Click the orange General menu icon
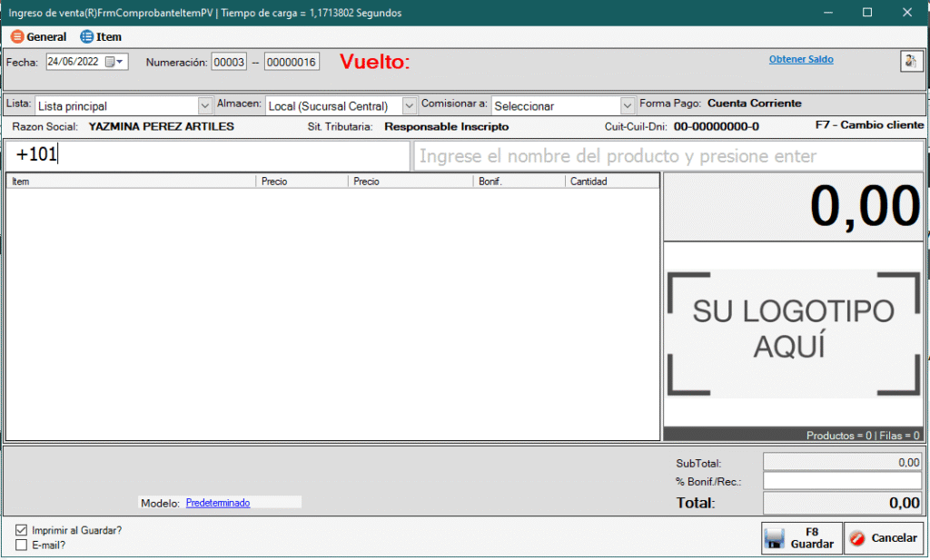This screenshot has height=560, width=930. (x=17, y=37)
